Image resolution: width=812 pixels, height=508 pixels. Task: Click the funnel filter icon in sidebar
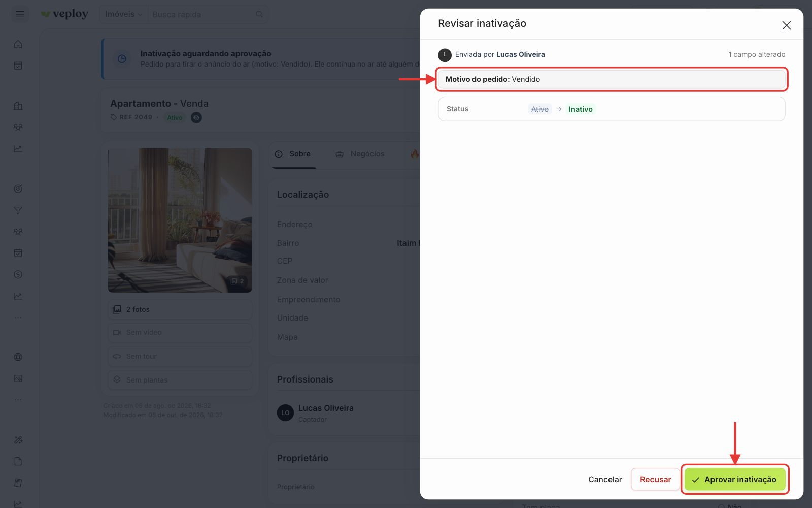click(18, 210)
